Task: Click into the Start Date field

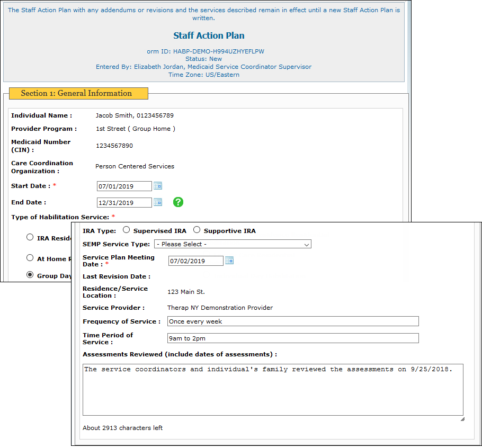Action: pos(124,186)
